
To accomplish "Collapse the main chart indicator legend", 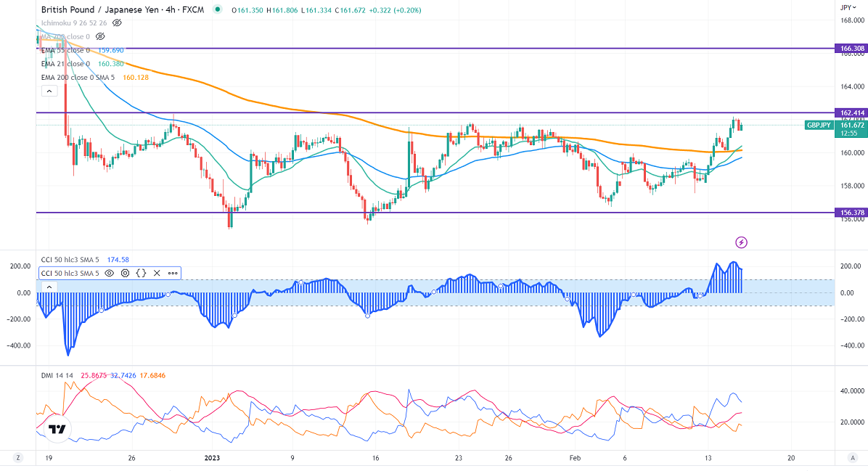I will (x=49, y=91).
